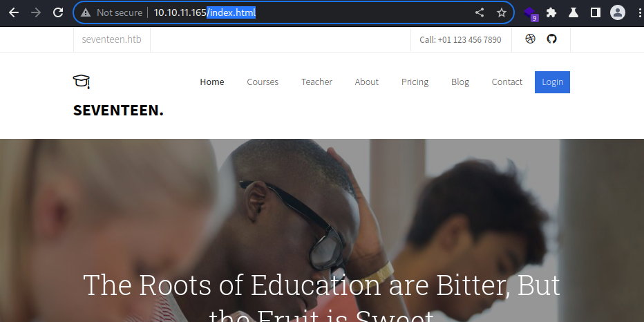Click the Call: +01 123 456 7890 text
Image resolution: width=644 pixels, height=322 pixels.
pos(460,40)
